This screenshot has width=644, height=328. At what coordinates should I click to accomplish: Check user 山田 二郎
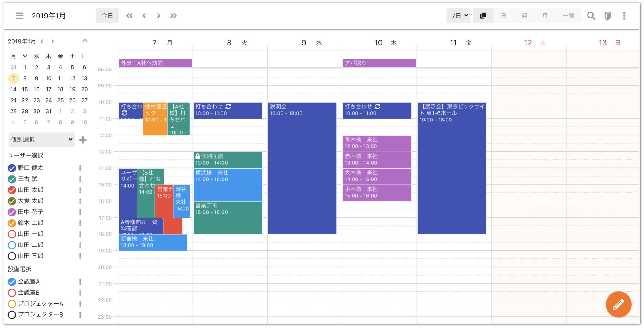(x=12, y=245)
